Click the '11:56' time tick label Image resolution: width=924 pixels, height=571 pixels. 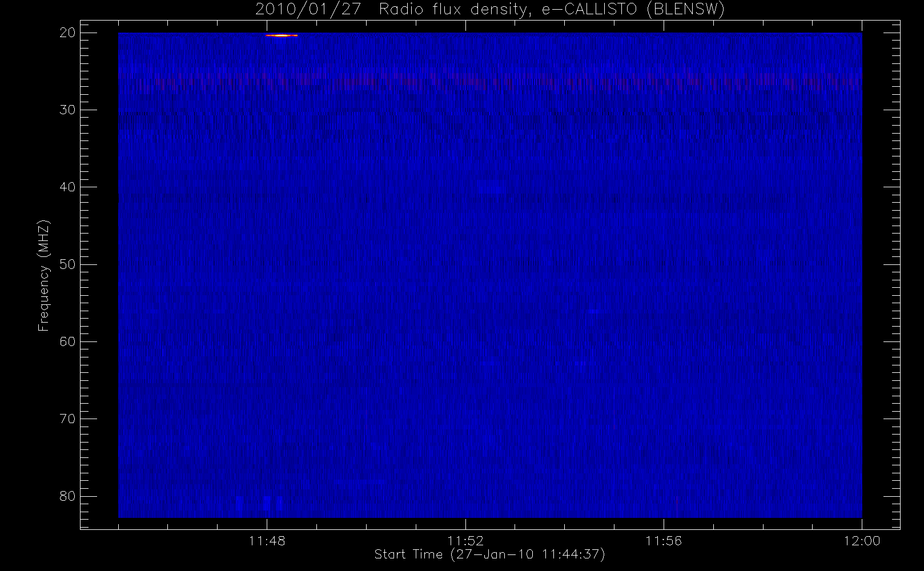664,541
